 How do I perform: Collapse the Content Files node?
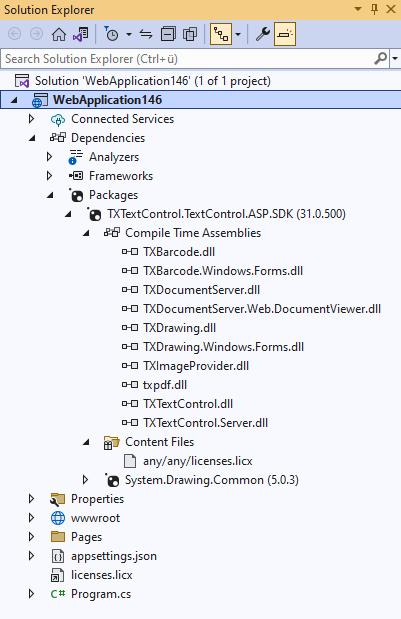click(x=86, y=442)
